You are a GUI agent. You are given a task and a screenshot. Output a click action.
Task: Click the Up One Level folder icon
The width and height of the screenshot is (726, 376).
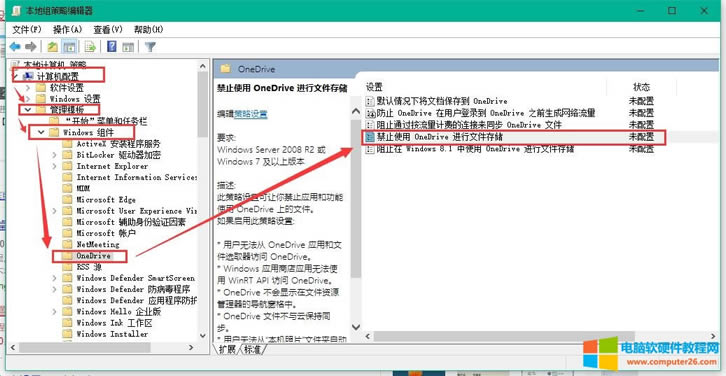coord(53,46)
